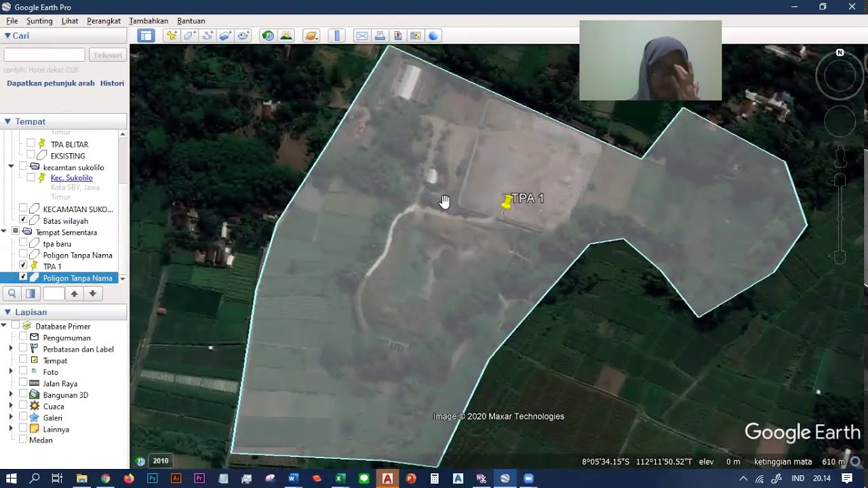Click the north compass navigation ring
This screenshot has width=868, height=488.
click(x=840, y=75)
